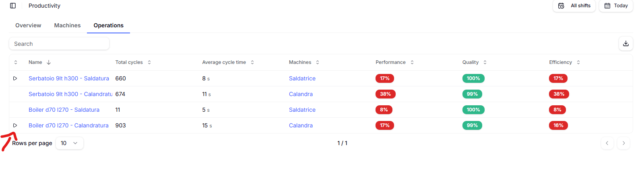Open Boiler d70 l270 - Saldatura link
This screenshot has height=170, width=644.
click(64, 110)
